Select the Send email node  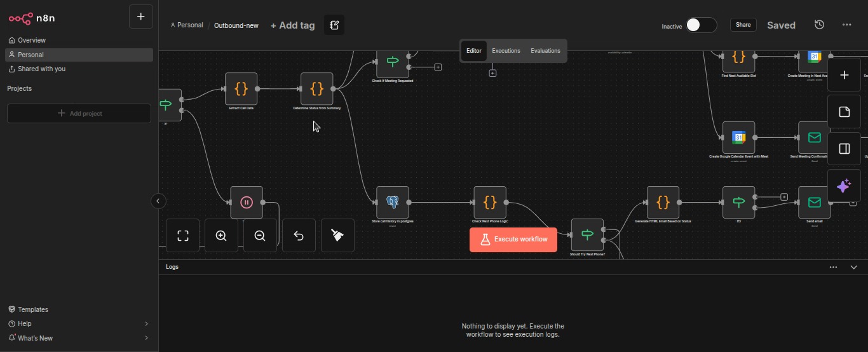(814, 203)
